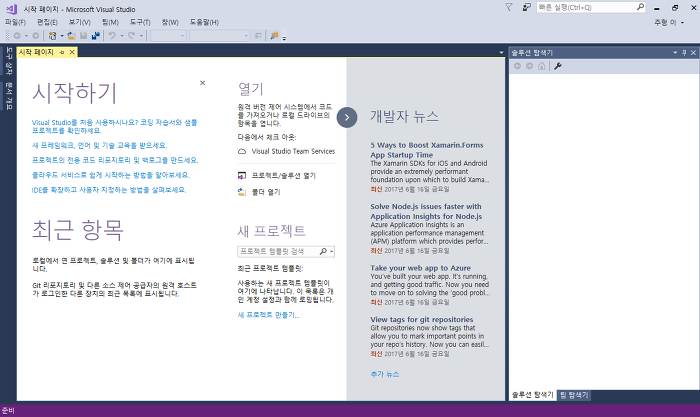Open new project dropdown arrow in toolbar
Image resolution: width=700 pixels, height=417 pixels.
tap(62, 36)
